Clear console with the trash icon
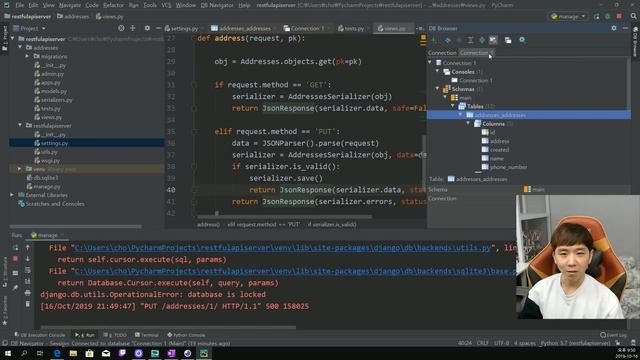The image size is (640, 360). click(28, 304)
